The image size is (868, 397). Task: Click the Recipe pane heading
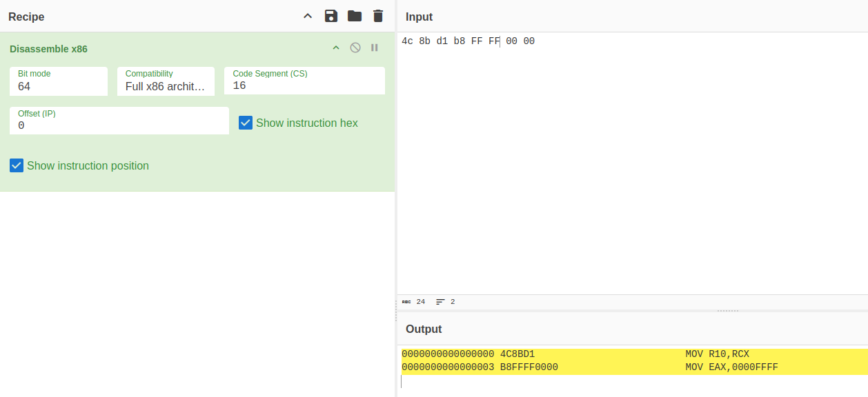(26, 17)
